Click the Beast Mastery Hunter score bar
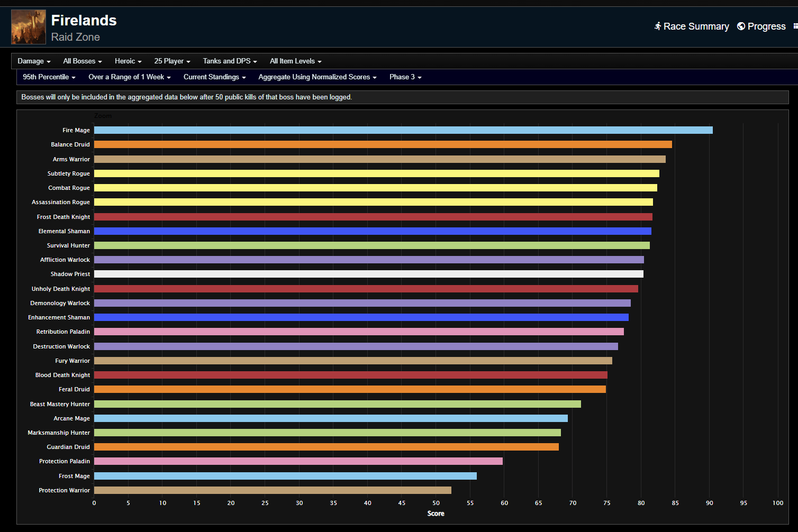The width and height of the screenshot is (798, 532). 338,404
